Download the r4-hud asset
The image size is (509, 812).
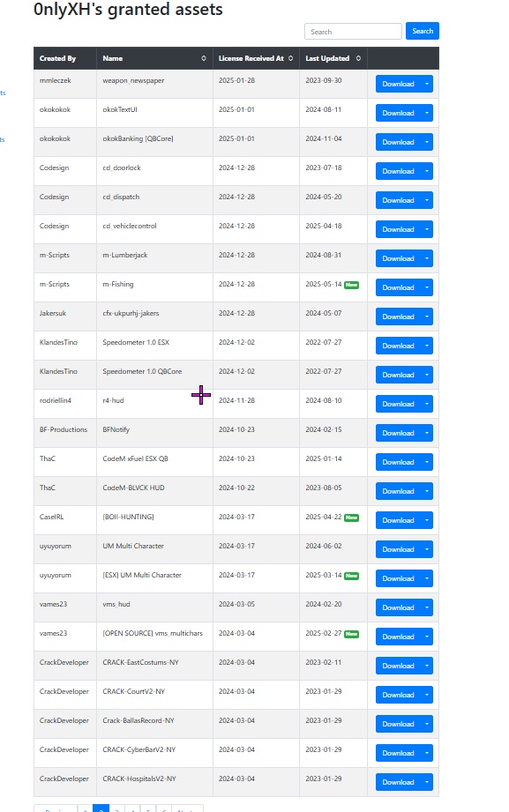pos(398,404)
